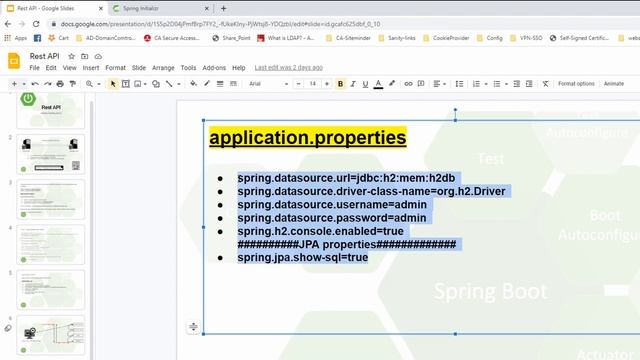Click the cloud save status icon

click(x=98, y=56)
